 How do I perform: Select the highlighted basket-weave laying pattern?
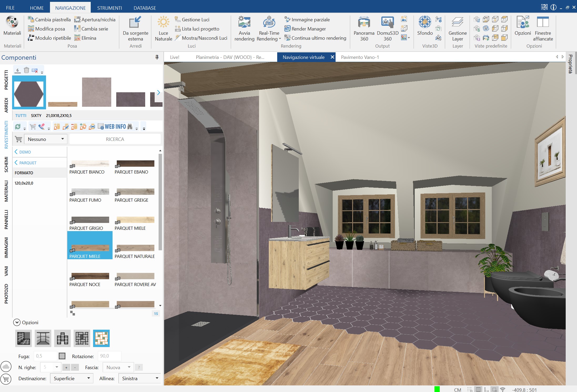click(101, 338)
